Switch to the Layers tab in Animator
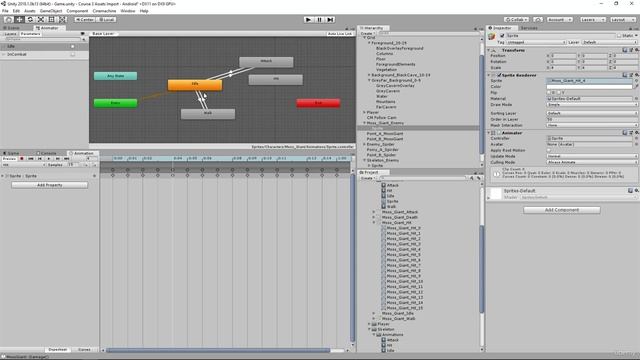The width and height of the screenshot is (640, 360). (10, 34)
